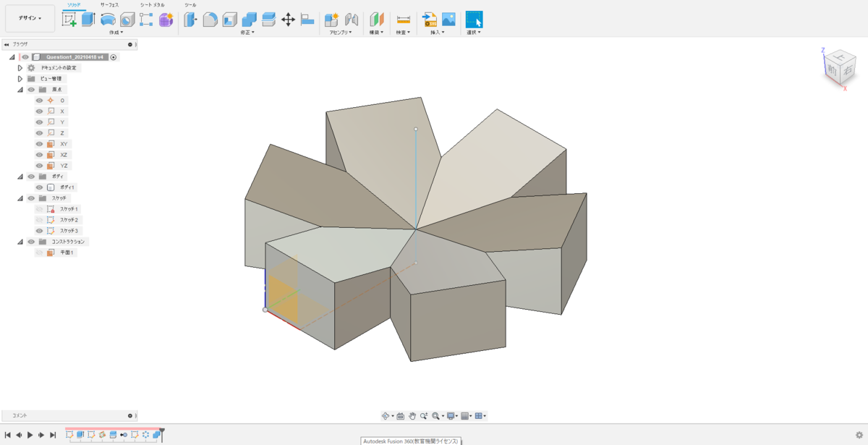Open the アセンブリ dropdown menu
The height and width of the screenshot is (445, 868).
[341, 33]
